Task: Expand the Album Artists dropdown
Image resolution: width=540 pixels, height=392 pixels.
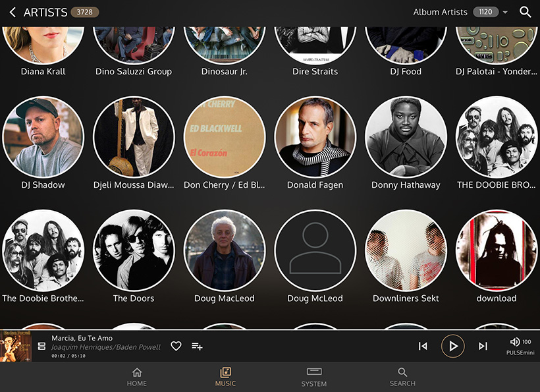Action: pos(505,13)
